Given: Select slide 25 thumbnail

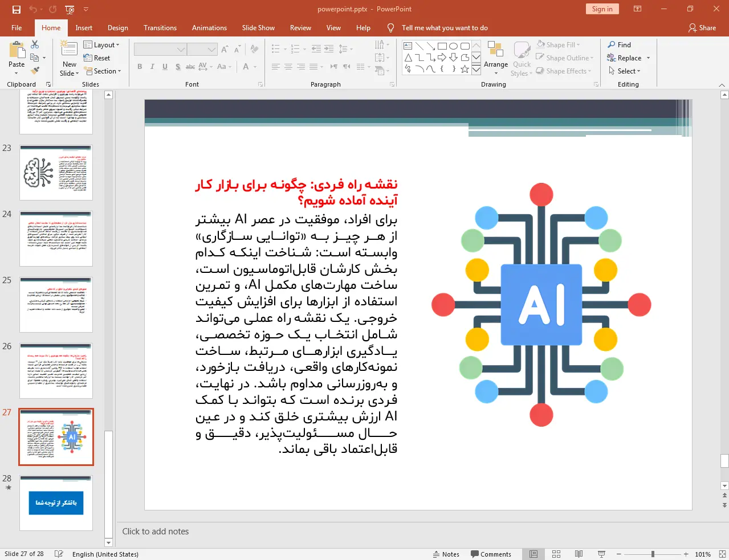Looking at the screenshot, I should 56,305.
